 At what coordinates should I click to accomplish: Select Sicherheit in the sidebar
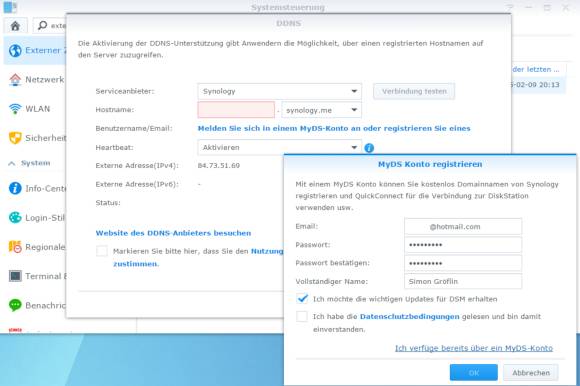35,138
